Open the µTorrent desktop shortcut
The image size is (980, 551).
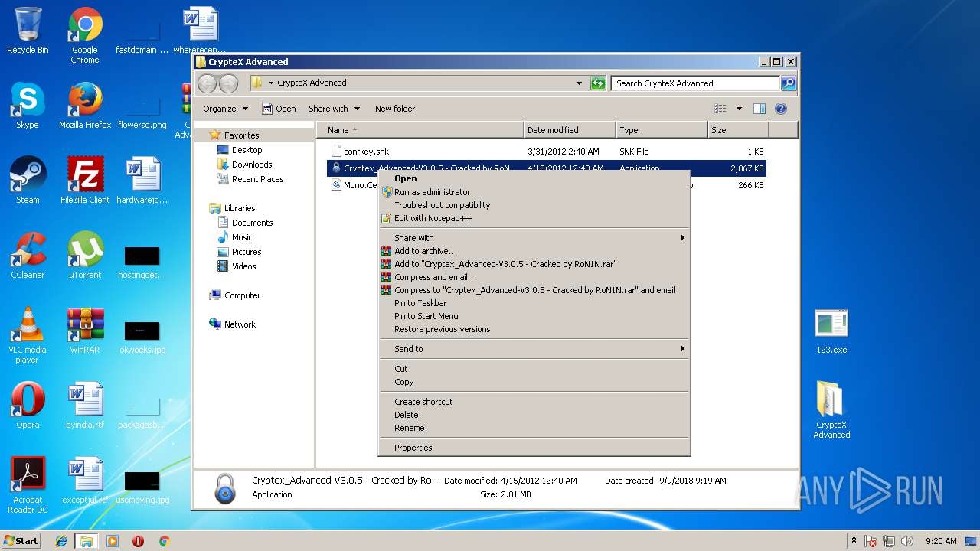[85, 255]
